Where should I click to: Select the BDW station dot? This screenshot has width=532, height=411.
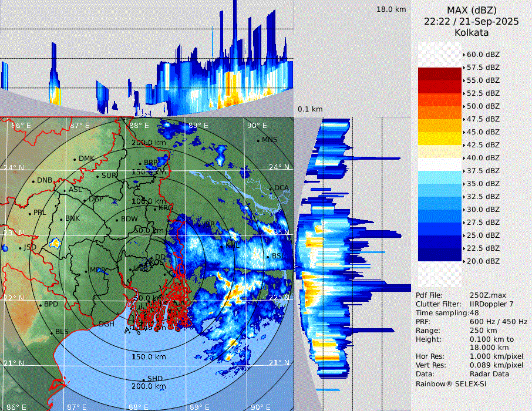point(117,220)
